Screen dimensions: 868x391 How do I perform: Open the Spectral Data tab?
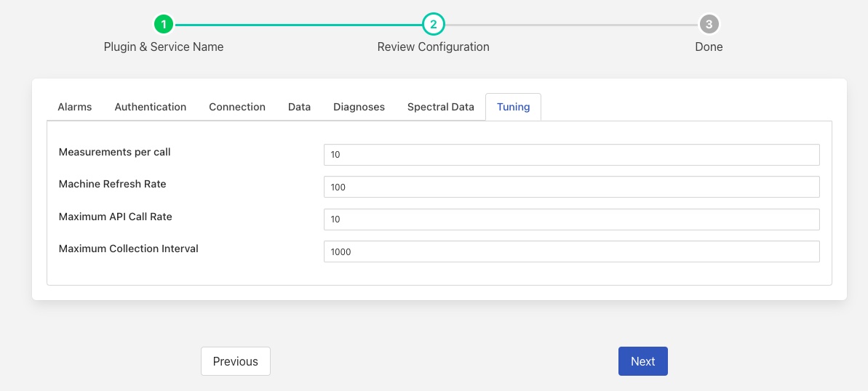point(440,107)
